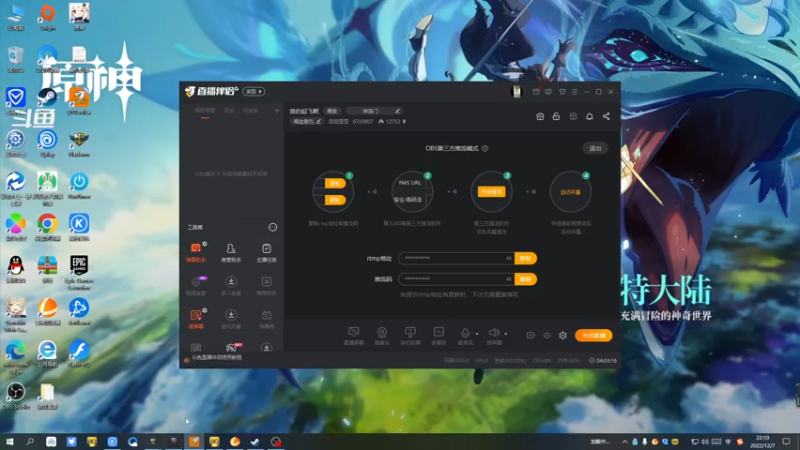Click the store icon left of the bell
Image resolution: width=800 pixels, height=450 pixels.
573,116
